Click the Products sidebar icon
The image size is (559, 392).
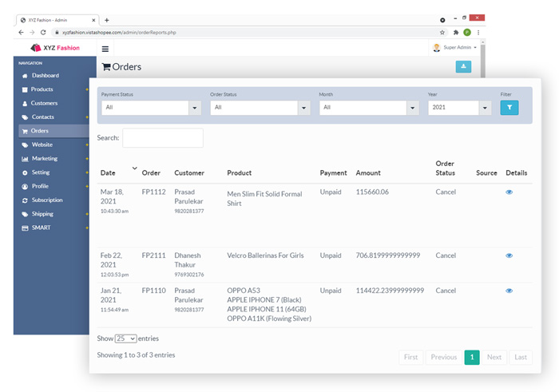pyautogui.click(x=25, y=89)
